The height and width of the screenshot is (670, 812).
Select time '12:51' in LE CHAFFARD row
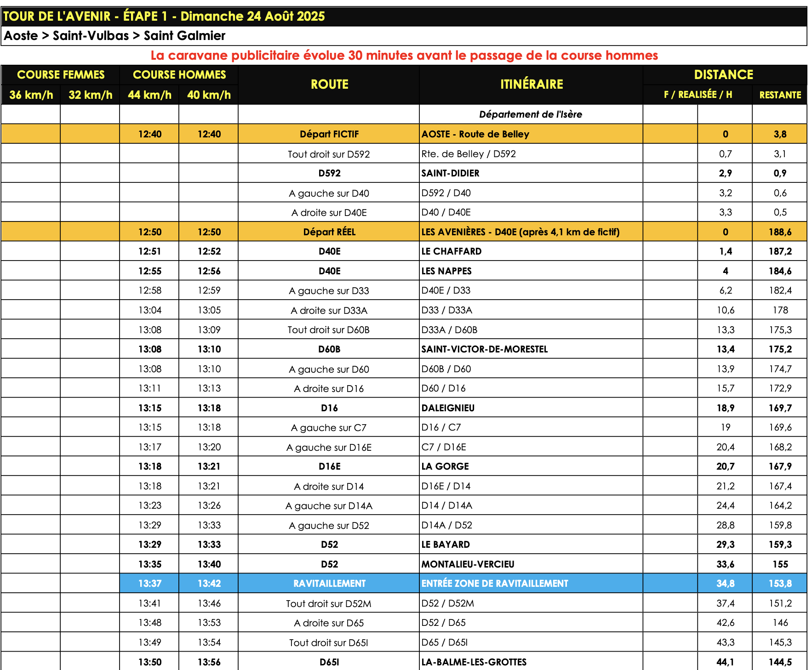[149, 251]
